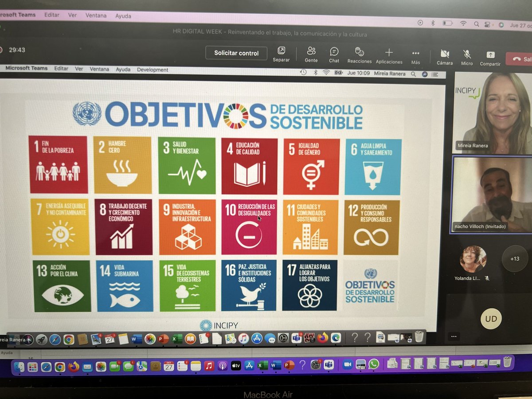Open the Trash in the MacBook's bottom dock
The width and height of the screenshot is (532, 399).
click(508, 361)
